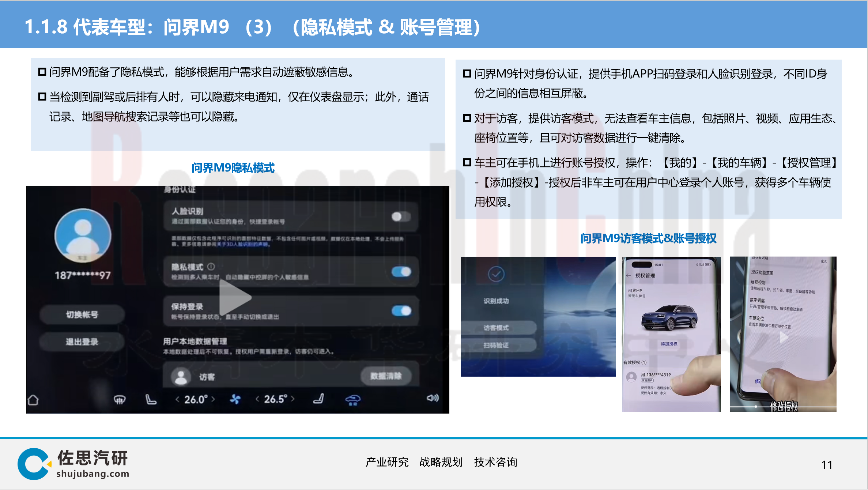Click the info icon beside 隐私模式
The image size is (868, 490).
(211, 267)
